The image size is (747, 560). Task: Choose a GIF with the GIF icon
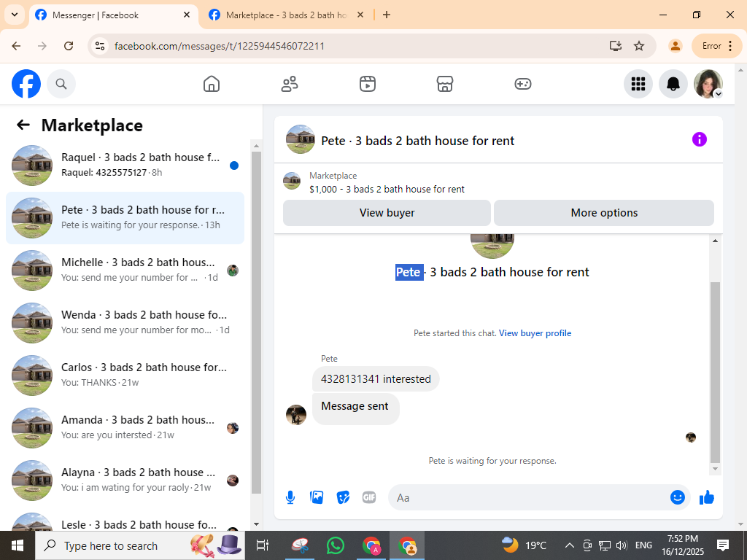pyautogui.click(x=369, y=497)
